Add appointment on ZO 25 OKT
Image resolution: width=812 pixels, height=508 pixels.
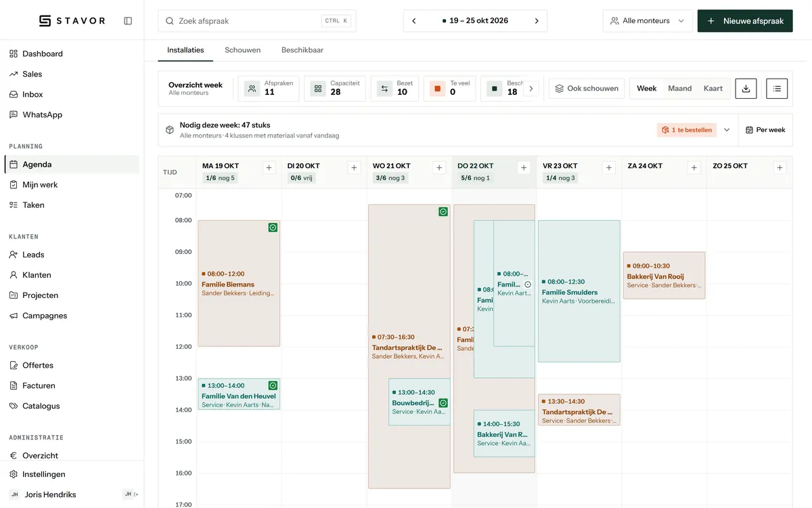[780, 167]
